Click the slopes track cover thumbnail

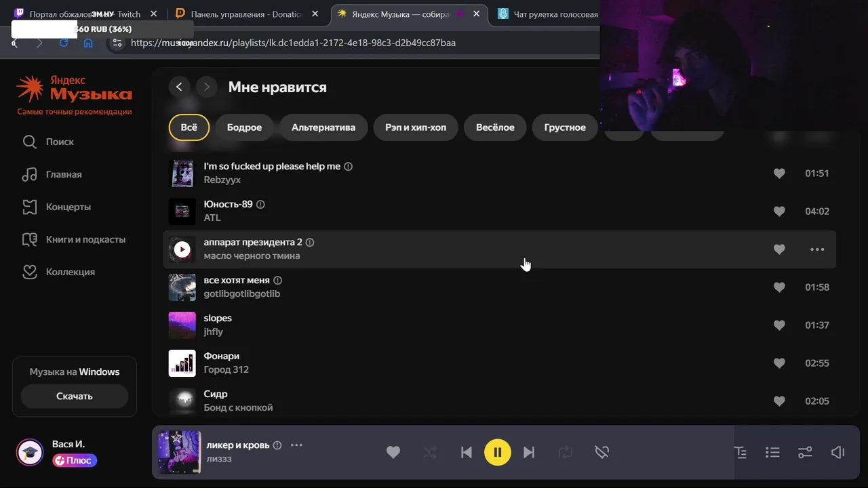point(182,325)
